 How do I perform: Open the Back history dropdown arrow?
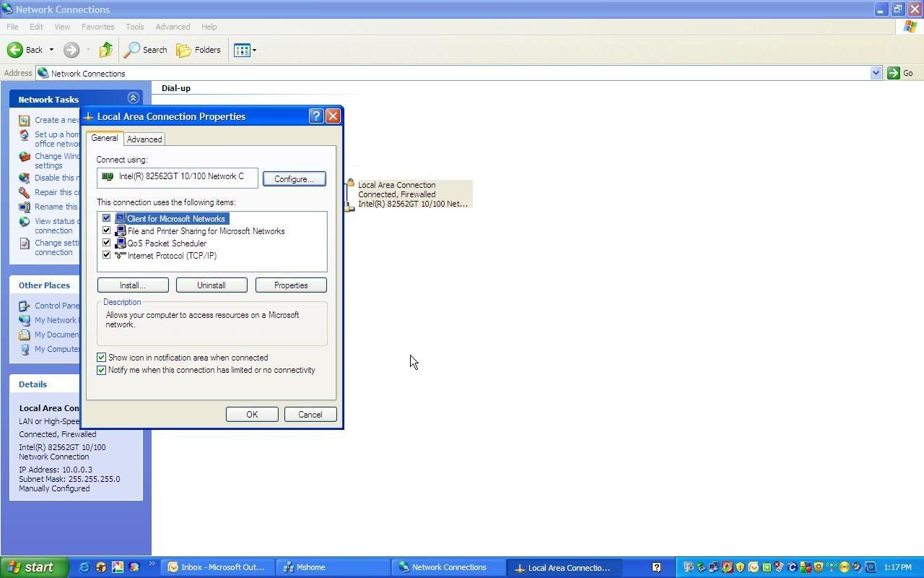[51, 50]
